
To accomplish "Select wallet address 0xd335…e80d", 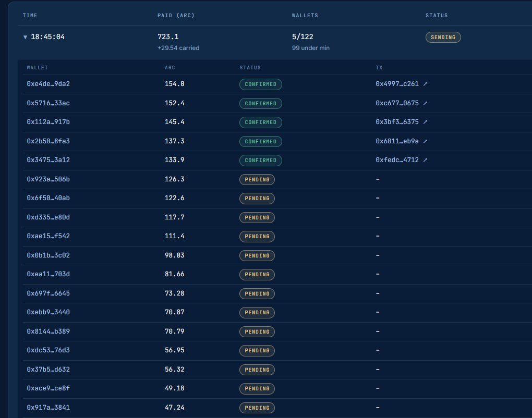I will tap(48, 217).
